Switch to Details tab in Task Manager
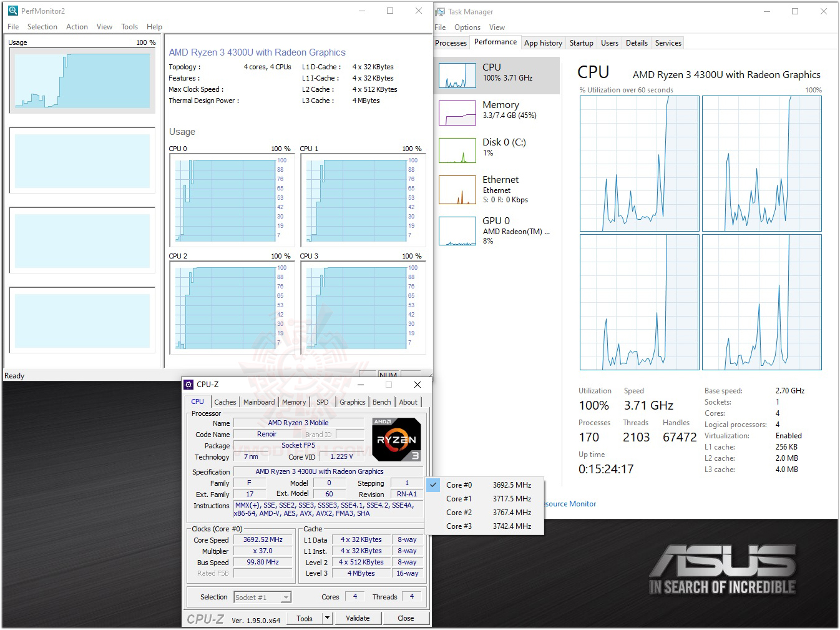Screen dimensions: 840x630 pos(637,43)
